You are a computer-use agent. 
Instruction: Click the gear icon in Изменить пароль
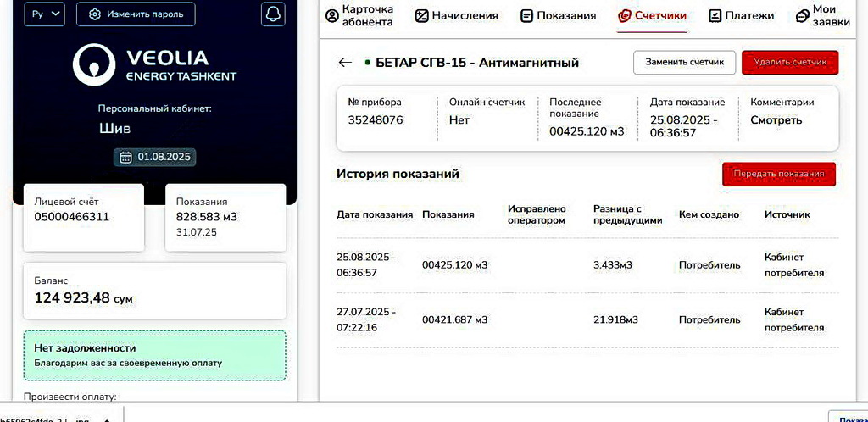[95, 14]
